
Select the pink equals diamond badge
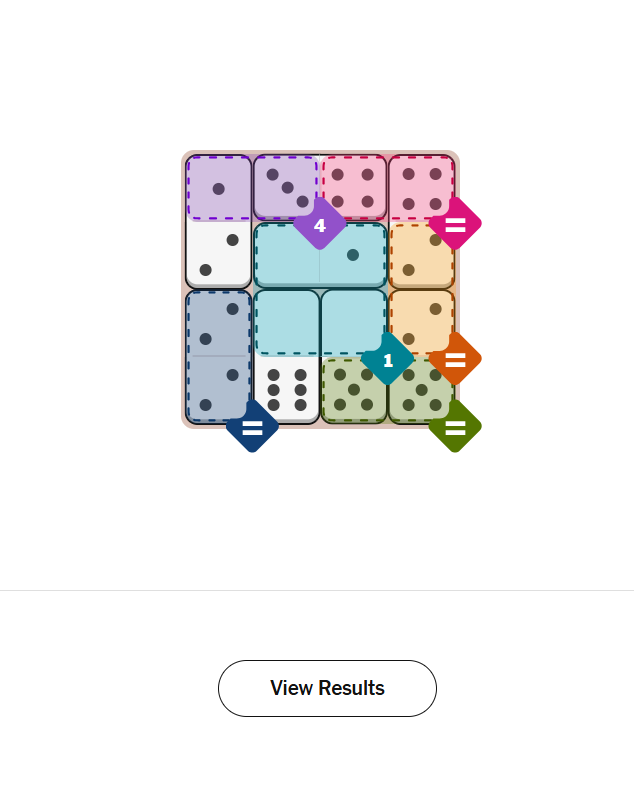tap(455, 225)
